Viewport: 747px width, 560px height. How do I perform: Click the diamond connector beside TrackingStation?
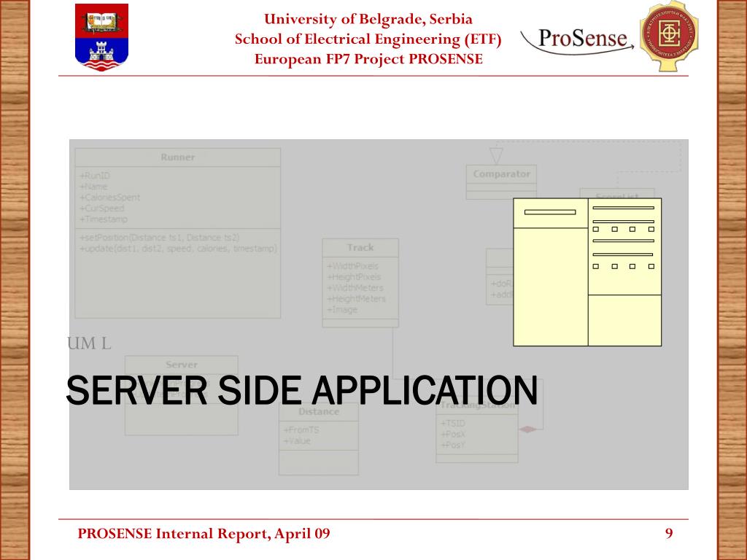pos(527,429)
